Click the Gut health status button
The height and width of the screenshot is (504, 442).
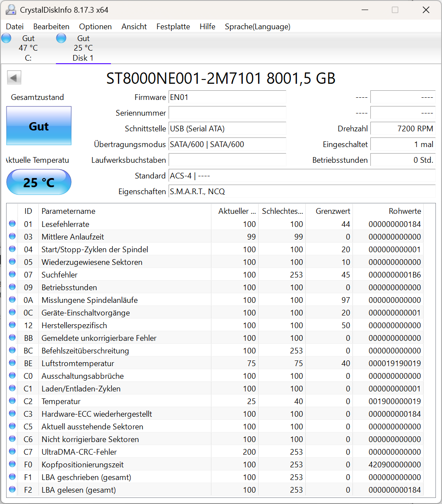click(x=39, y=126)
